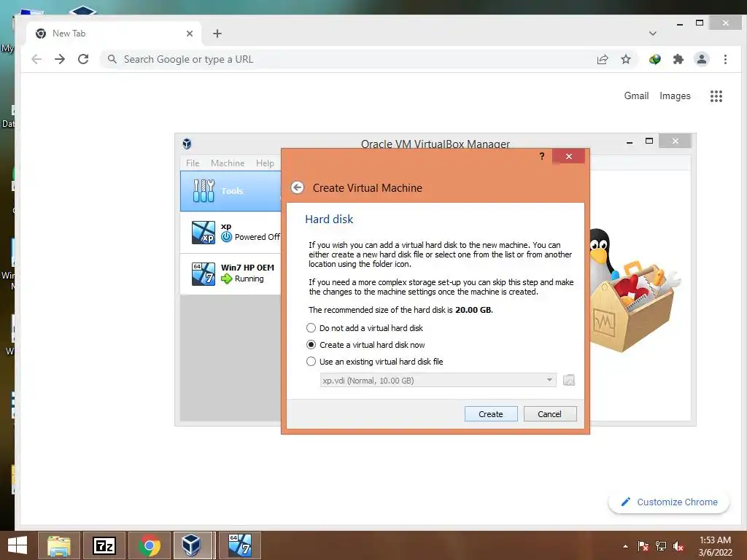747x560 pixels.
Task: Click the 'Powered Off' status text
Action: (x=258, y=237)
